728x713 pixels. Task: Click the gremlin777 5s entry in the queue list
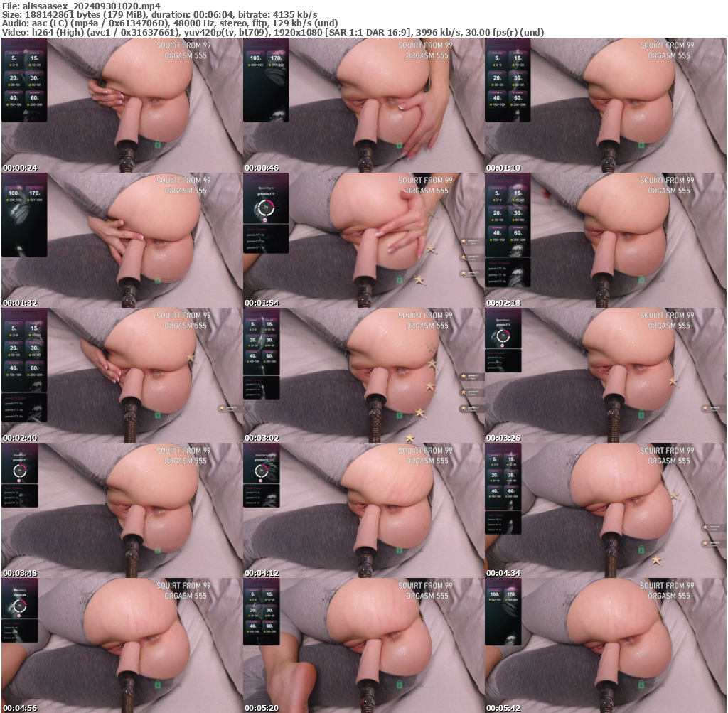point(256,235)
